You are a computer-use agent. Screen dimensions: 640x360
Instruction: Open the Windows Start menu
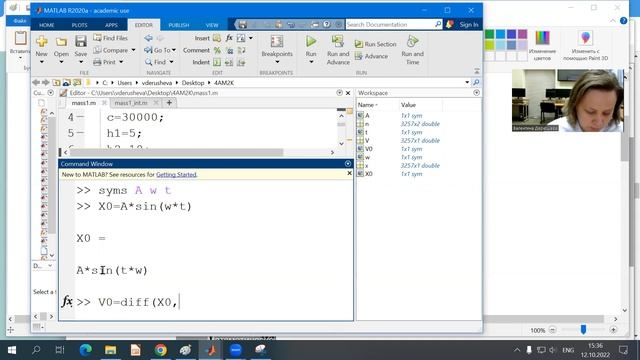(12, 350)
